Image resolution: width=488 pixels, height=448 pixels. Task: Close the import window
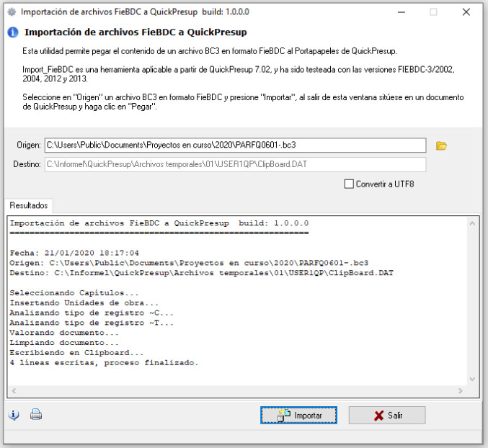pyautogui.click(x=466, y=12)
